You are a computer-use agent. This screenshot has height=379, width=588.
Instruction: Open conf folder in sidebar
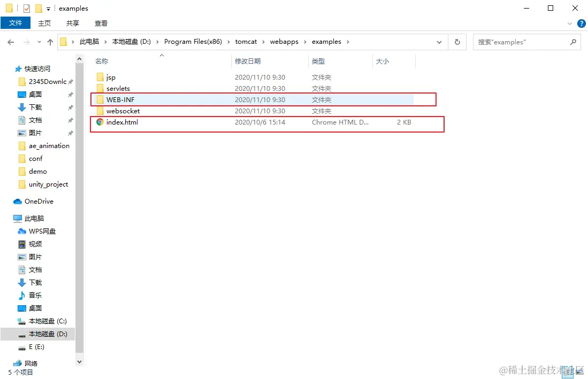pos(36,158)
